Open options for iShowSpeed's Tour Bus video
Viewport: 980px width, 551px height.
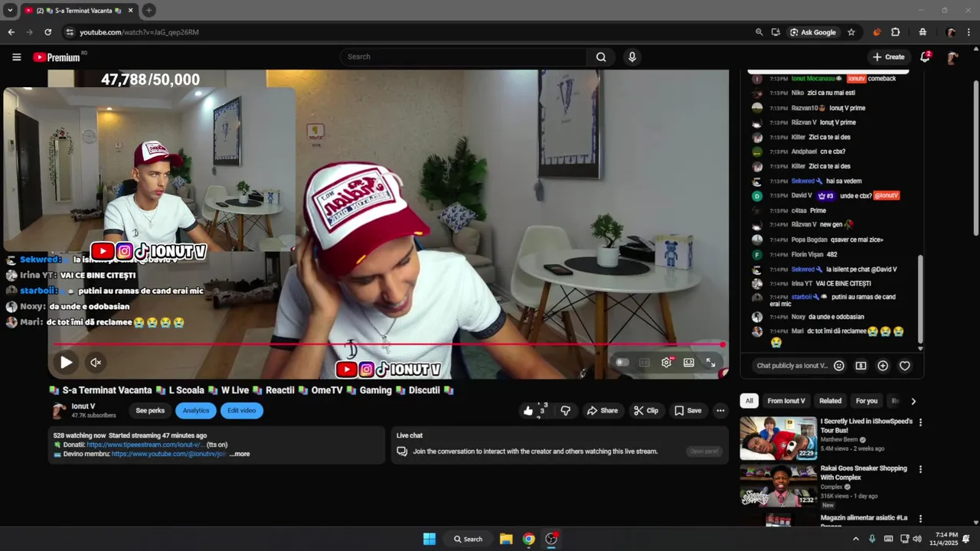920,422
